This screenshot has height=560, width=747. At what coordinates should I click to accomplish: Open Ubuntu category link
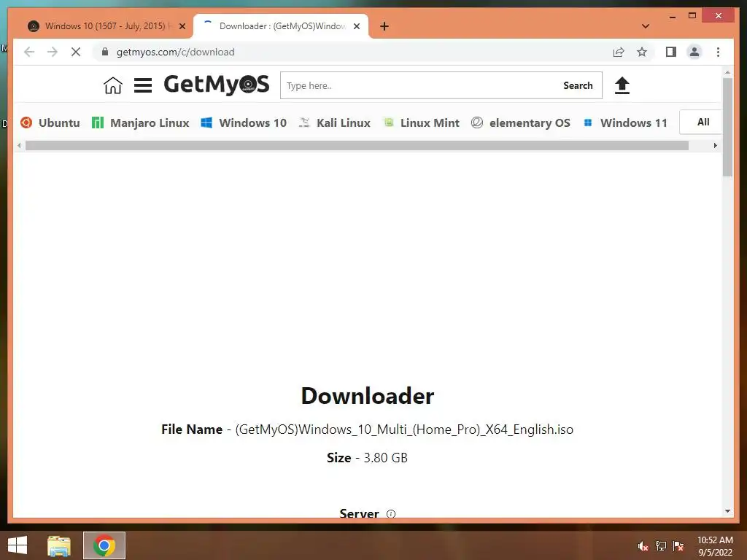click(59, 122)
